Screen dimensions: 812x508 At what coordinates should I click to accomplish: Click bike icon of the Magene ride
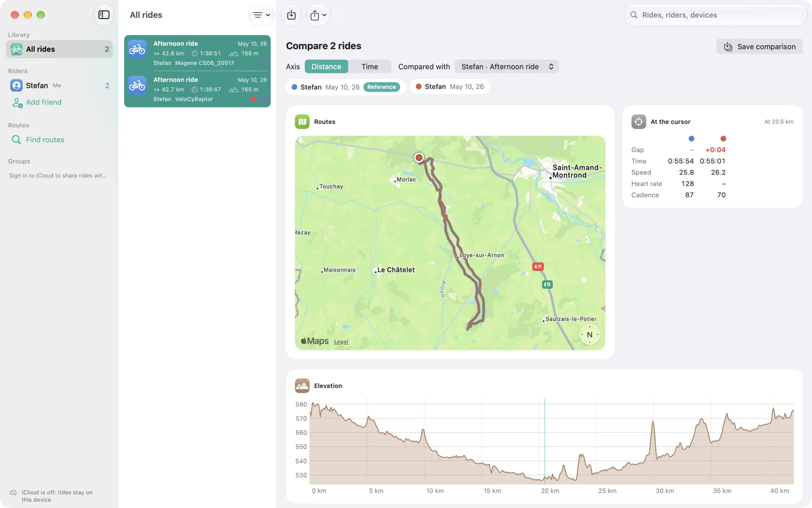[137, 49]
